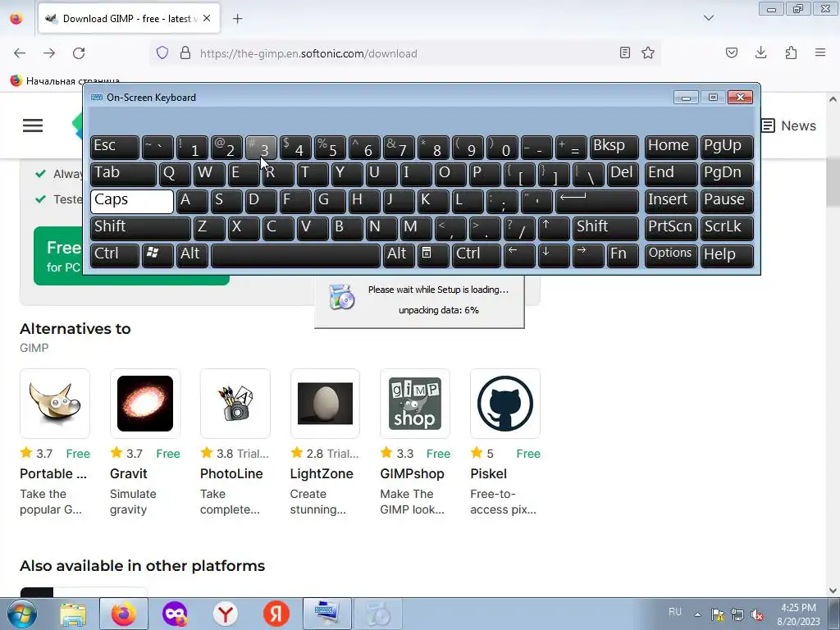Open a new browser tab

[x=237, y=19]
